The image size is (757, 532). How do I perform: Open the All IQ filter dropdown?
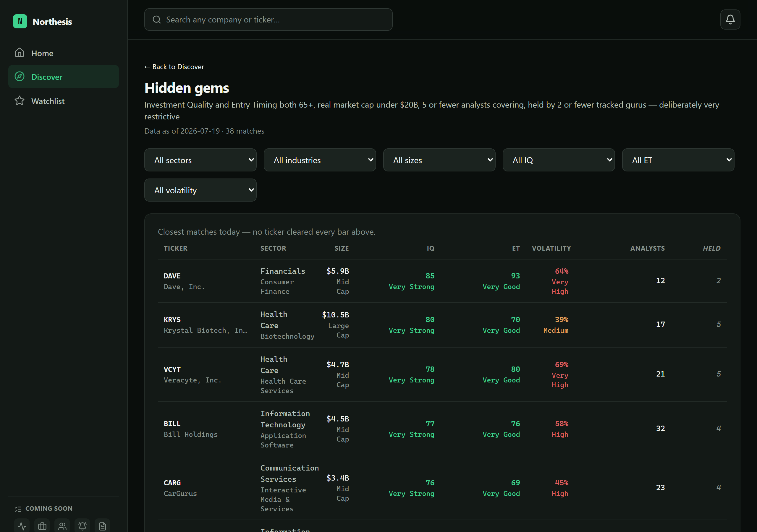coord(559,160)
